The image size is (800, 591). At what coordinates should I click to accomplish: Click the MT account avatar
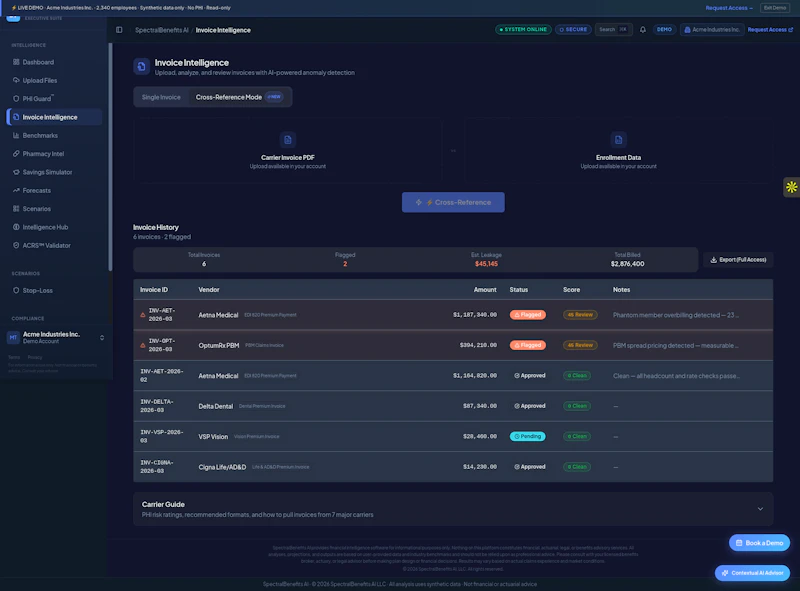[x=13, y=337]
